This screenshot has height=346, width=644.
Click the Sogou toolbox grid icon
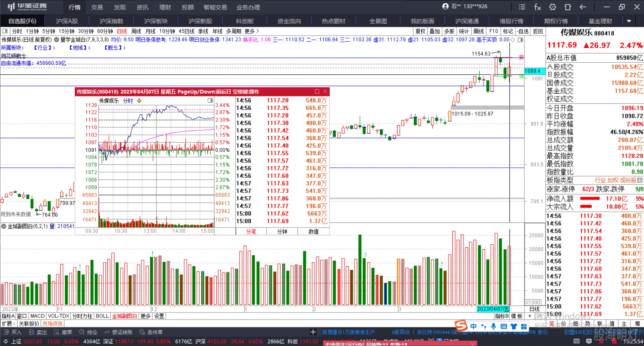(x=524, y=326)
